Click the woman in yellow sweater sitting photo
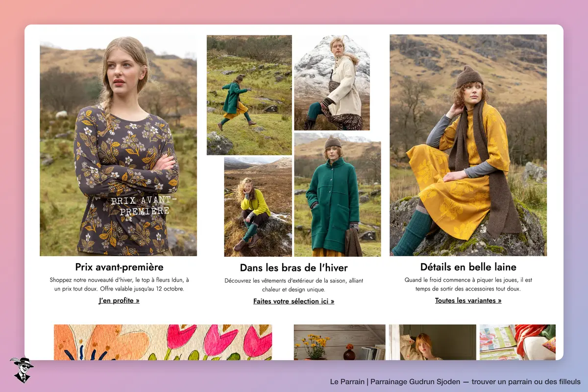 [x=258, y=206]
